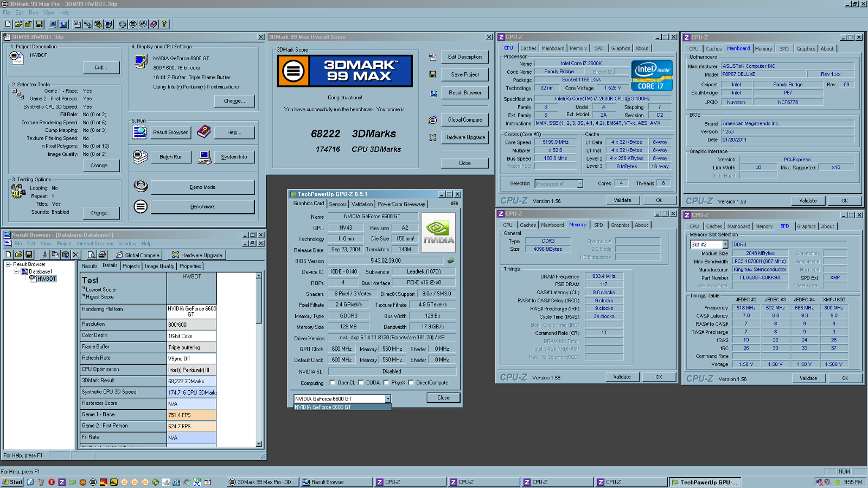Click the Batch Run stack icon in the Run section

[140, 157]
